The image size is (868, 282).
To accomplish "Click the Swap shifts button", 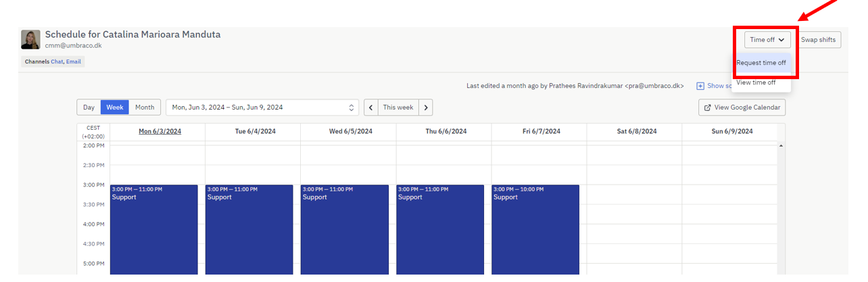I will 818,40.
